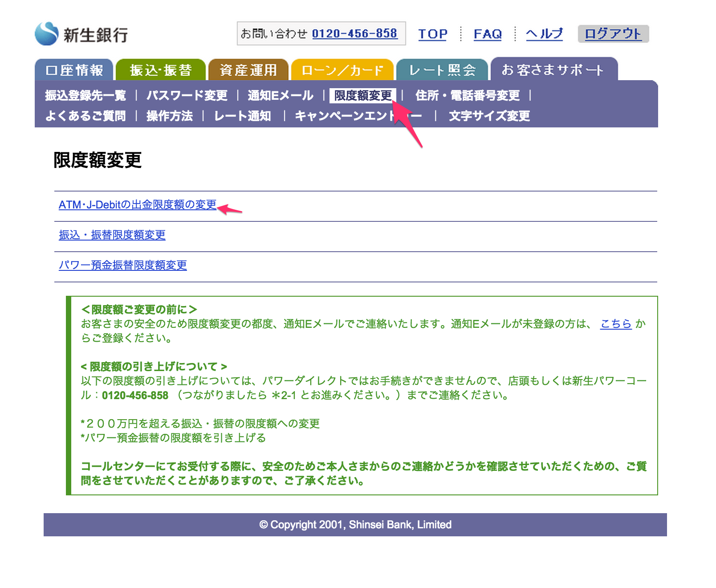Click the phone number 0120-456-858 link in the header
Viewport: 716px width, 588px height.
click(x=354, y=33)
